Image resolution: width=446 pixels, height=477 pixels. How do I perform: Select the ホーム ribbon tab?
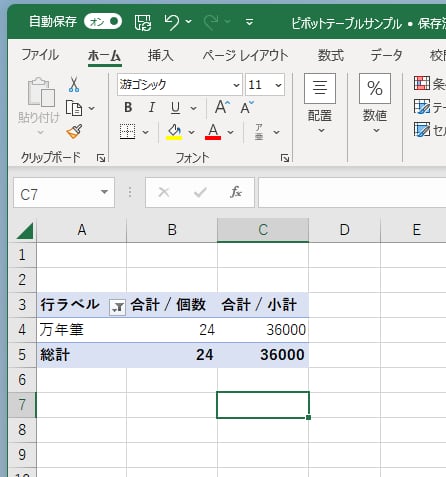[104, 55]
